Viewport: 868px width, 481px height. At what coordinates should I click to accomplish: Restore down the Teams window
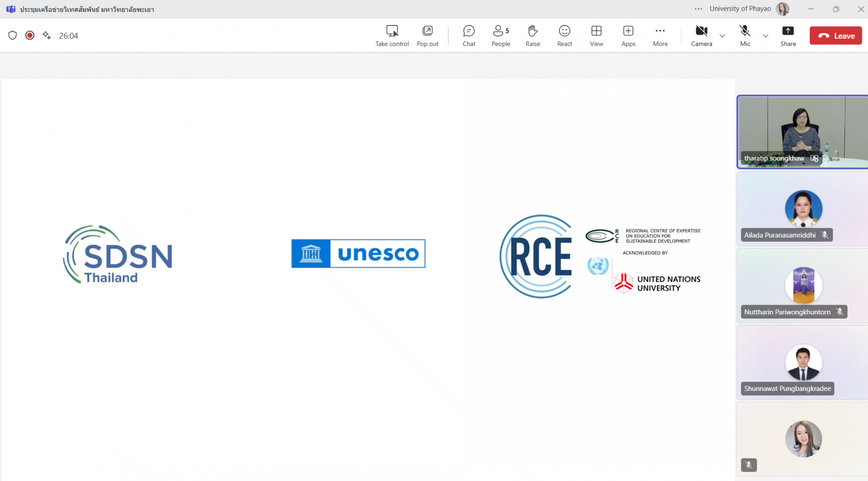point(836,9)
